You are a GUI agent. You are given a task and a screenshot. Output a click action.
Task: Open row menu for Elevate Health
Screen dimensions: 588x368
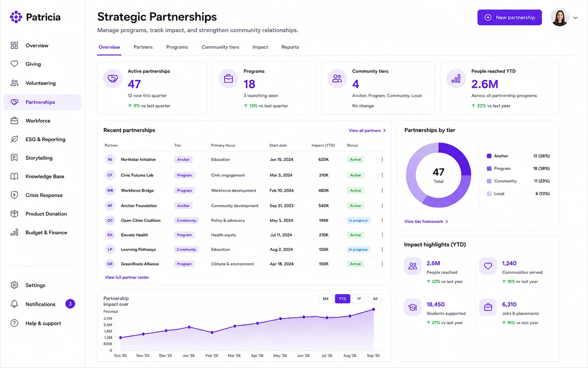[382, 235]
